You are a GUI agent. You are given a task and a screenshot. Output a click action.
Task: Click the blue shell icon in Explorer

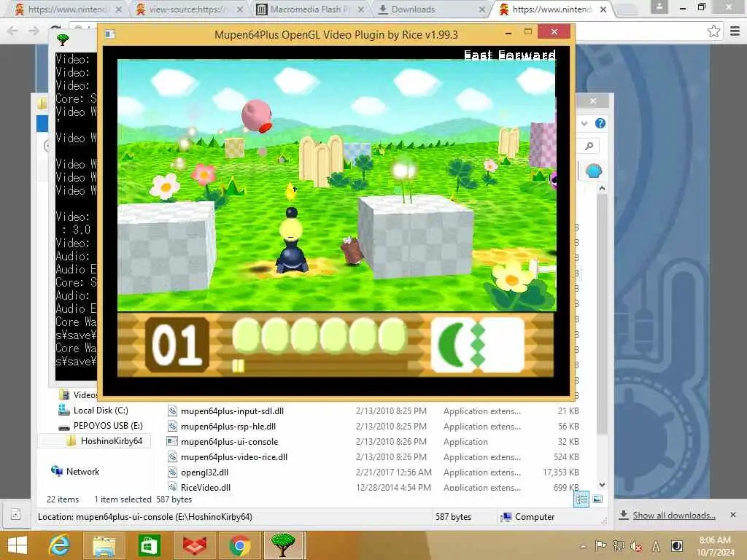click(x=593, y=171)
